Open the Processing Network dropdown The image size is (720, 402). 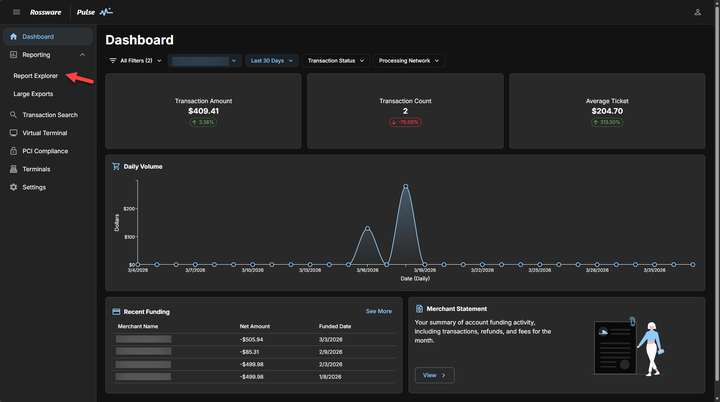pos(409,61)
